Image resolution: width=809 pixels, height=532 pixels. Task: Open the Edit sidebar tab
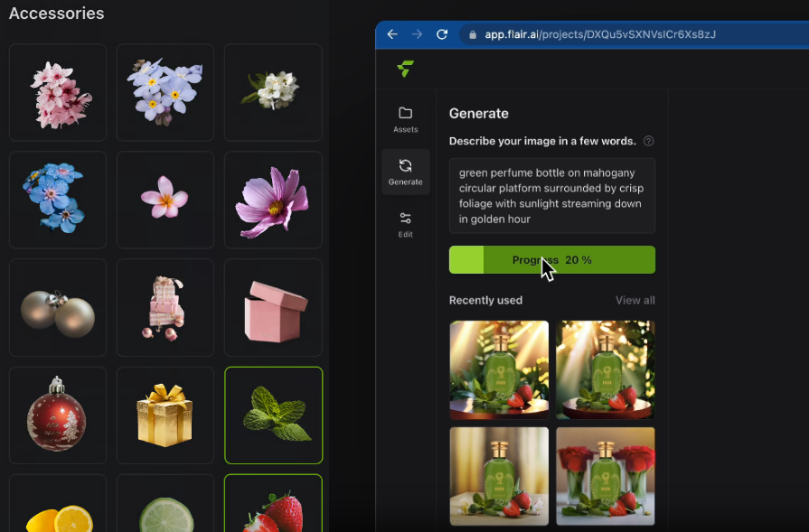point(406,225)
